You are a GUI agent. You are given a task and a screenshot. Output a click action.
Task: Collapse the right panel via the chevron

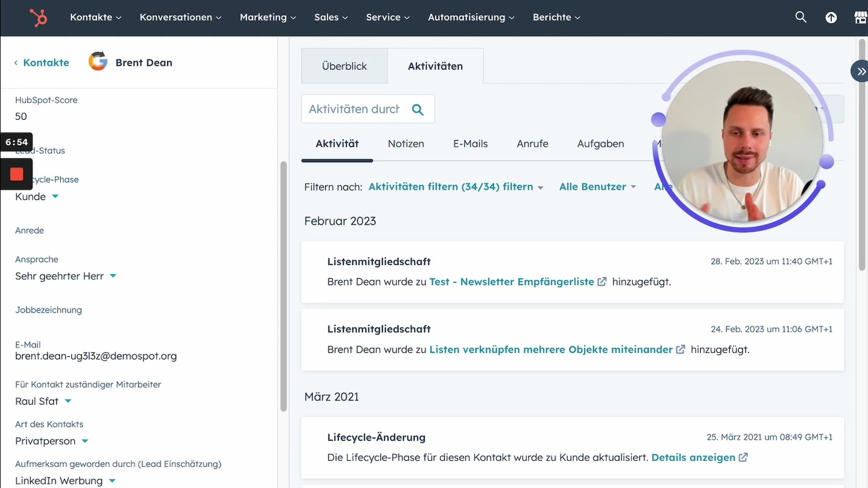(x=861, y=70)
